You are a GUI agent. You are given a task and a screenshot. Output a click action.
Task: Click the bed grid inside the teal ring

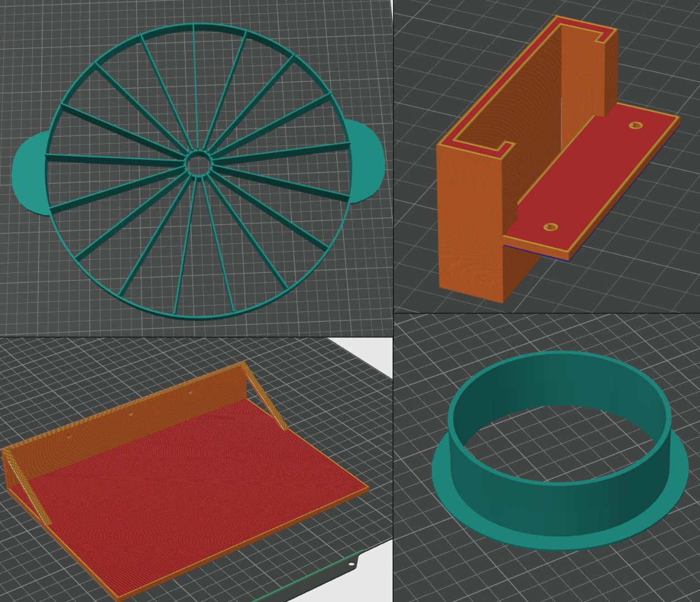pos(557,446)
